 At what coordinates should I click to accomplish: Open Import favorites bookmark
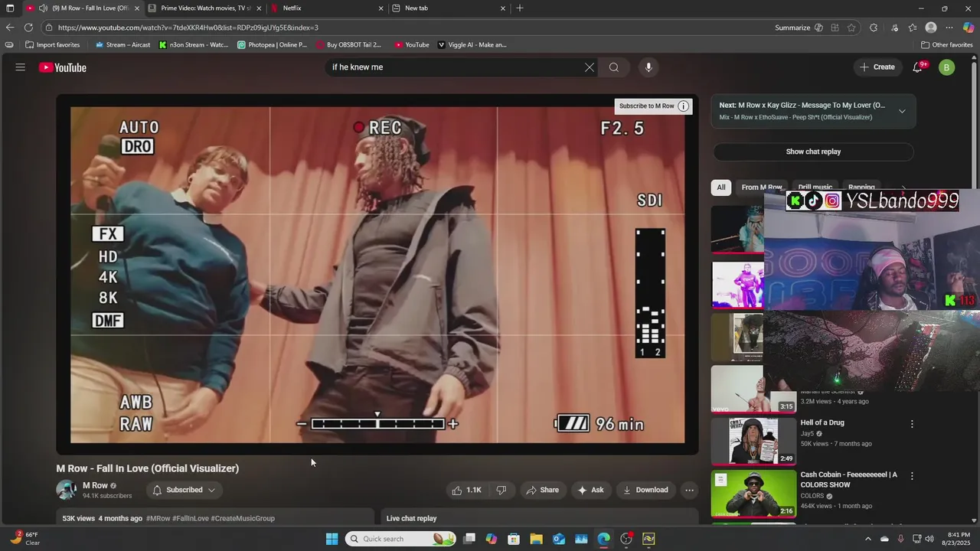pyautogui.click(x=52, y=44)
